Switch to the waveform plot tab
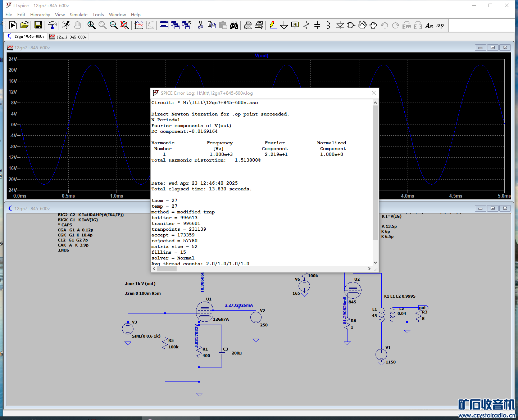Screen dimensions: 518x420 click(68, 37)
